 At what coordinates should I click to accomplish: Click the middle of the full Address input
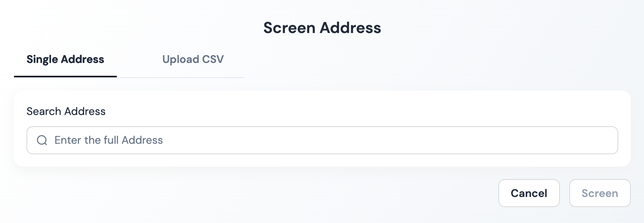click(322, 140)
